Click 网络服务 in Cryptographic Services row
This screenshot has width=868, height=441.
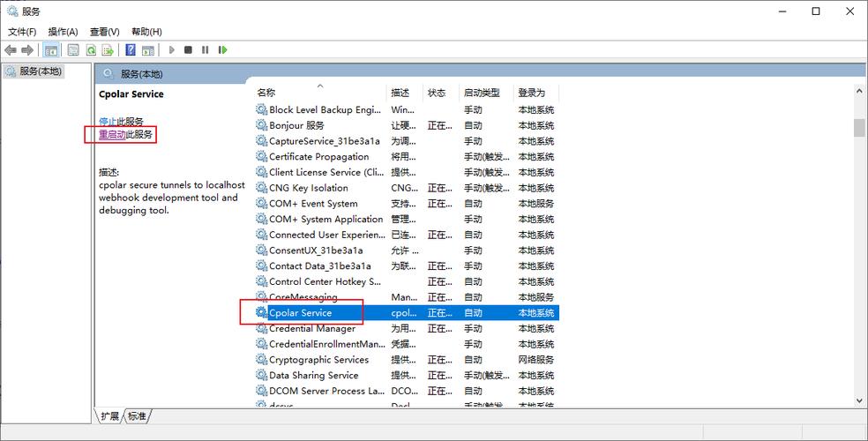tap(535, 360)
